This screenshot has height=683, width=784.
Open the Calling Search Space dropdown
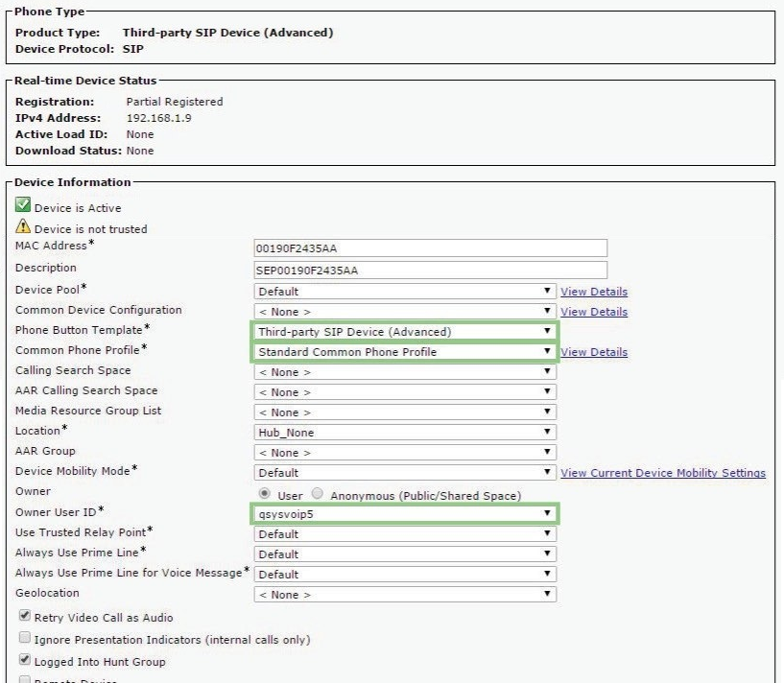click(404, 372)
